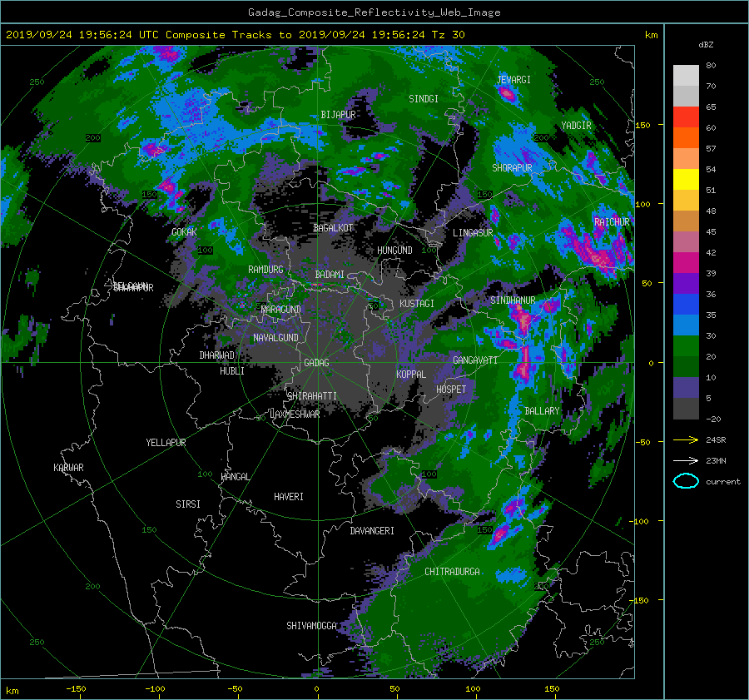749x700 pixels.
Task: Click the Gadag_Composite_Reflectivity_Web_Image title
Action: point(374,12)
